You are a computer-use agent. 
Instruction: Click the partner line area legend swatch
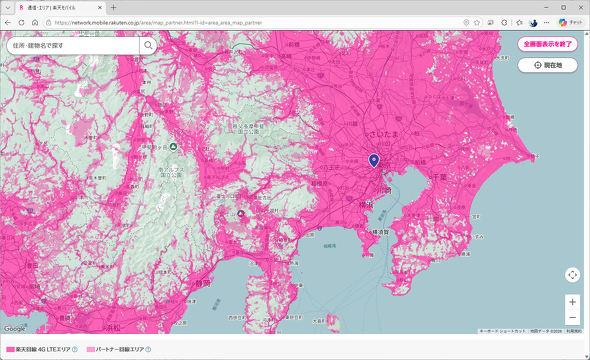(91, 349)
